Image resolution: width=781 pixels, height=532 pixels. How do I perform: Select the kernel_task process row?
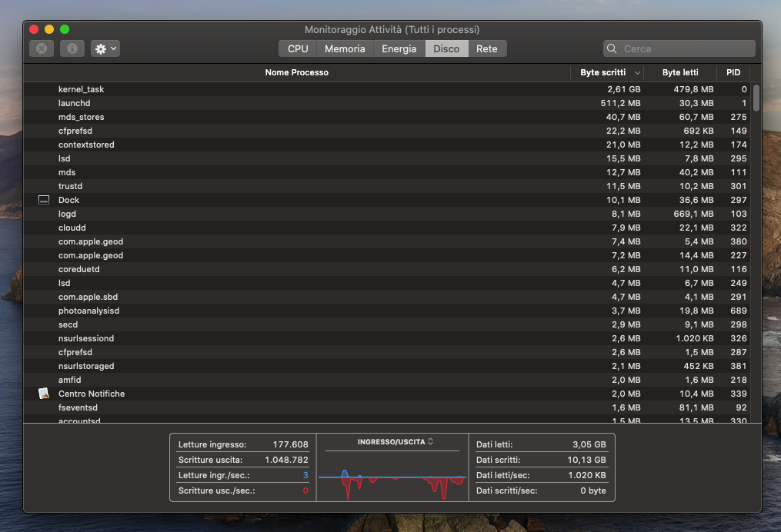(x=386, y=90)
